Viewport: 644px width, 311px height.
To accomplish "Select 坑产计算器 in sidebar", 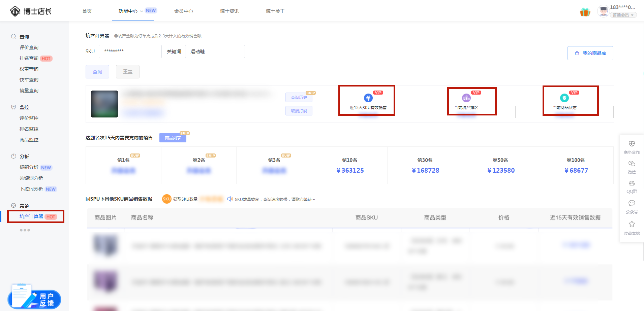I will (x=31, y=216).
